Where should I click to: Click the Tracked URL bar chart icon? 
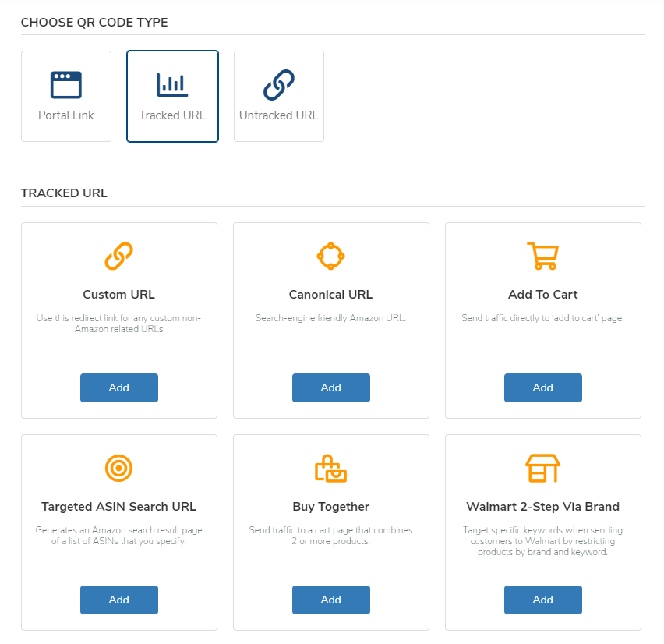point(171,83)
